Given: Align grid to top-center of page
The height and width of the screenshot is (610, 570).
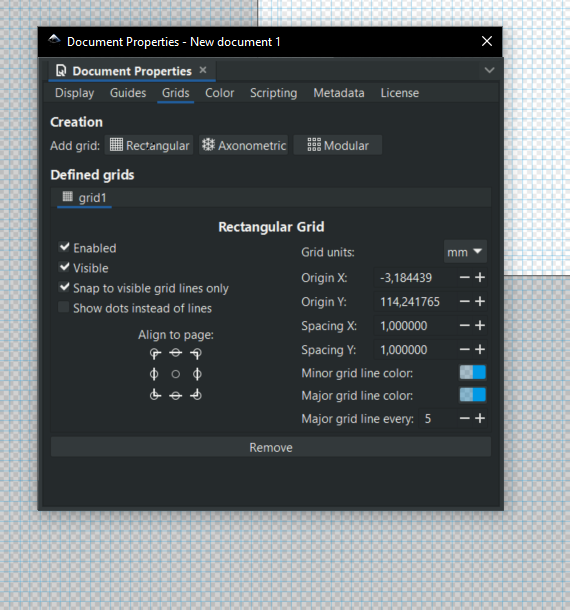Looking at the screenshot, I should pyautogui.click(x=175, y=353).
